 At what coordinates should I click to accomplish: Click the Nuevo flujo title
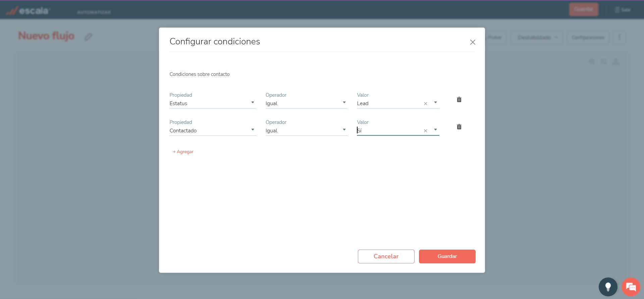click(46, 36)
